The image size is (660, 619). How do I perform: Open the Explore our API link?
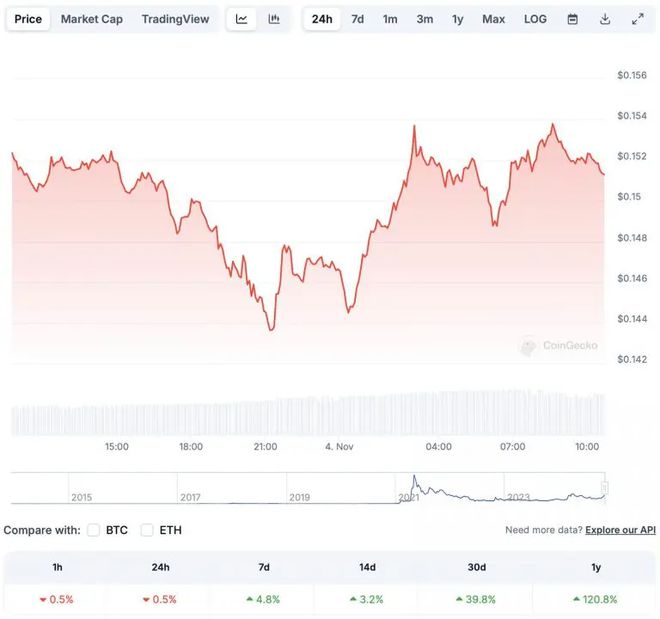pos(620,530)
